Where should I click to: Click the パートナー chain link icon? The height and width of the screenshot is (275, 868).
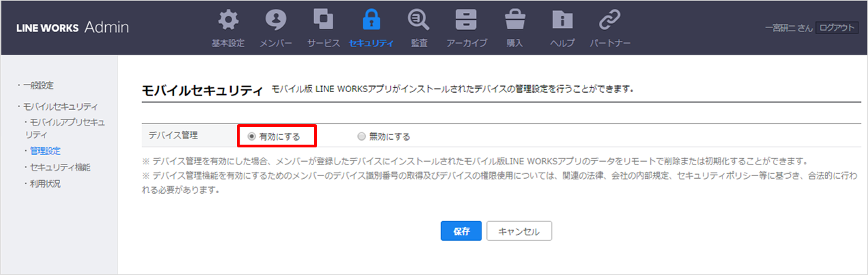[x=610, y=20]
